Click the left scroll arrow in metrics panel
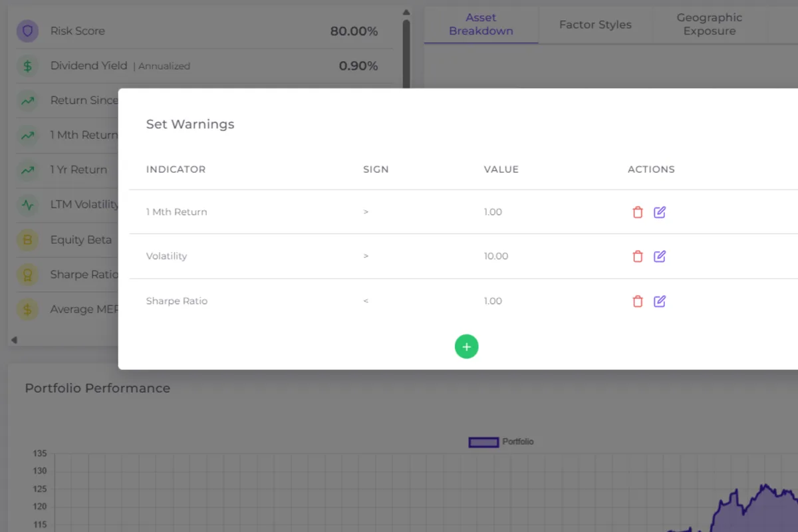This screenshot has width=798, height=532. point(14,340)
